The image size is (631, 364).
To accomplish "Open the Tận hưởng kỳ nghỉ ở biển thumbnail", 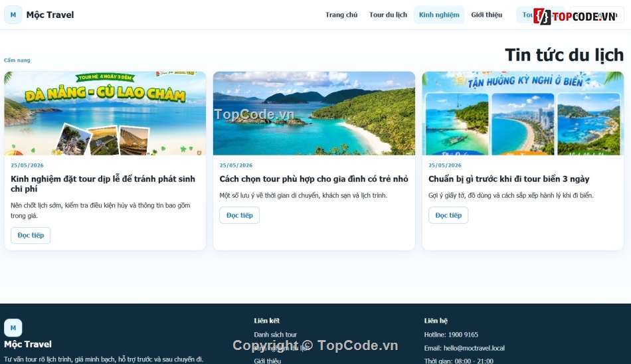I will pyautogui.click(x=523, y=113).
